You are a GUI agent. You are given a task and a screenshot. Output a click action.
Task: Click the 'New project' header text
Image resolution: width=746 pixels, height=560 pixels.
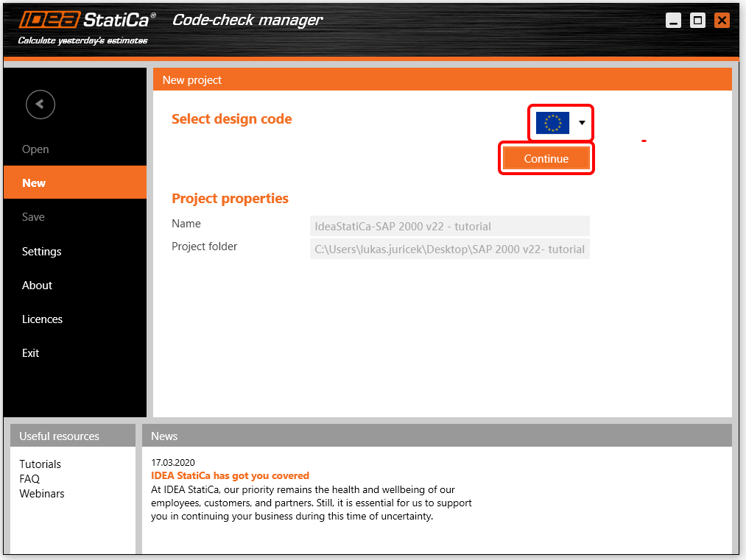click(x=191, y=80)
